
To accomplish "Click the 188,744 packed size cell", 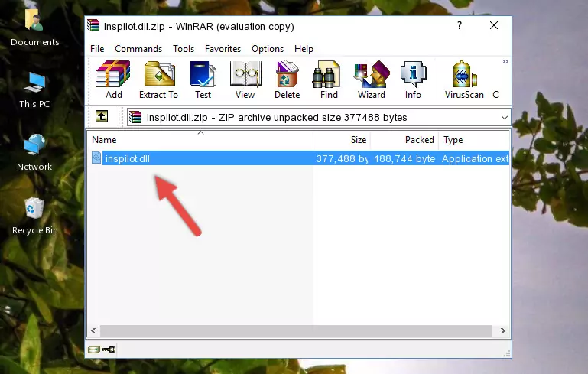I will tap(404, 158).
